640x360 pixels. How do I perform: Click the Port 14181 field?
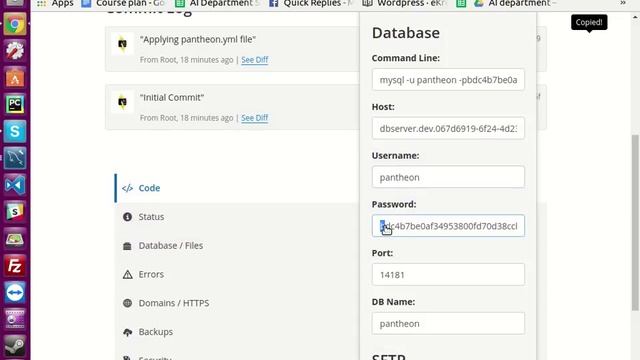coord(448,274)
